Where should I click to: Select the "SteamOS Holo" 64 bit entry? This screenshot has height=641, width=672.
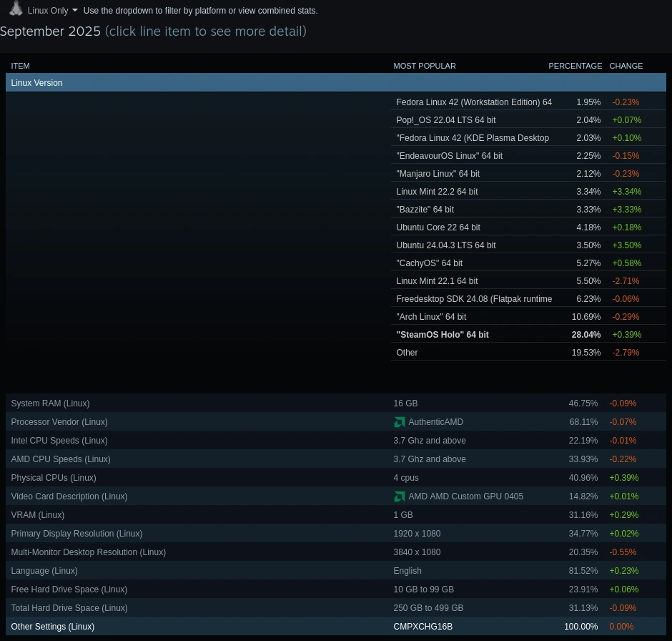(443, 335)
